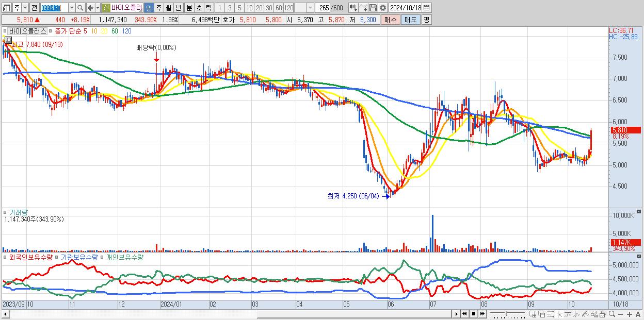
Task: Edit the stock code field 099430
Action: [55, 8]
